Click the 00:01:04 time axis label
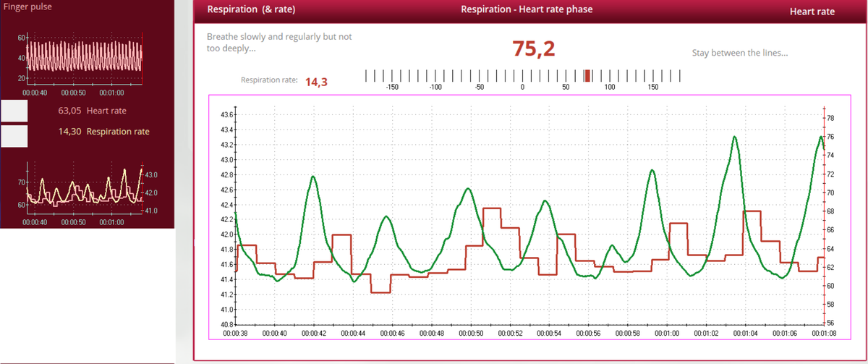 (745, 334)
